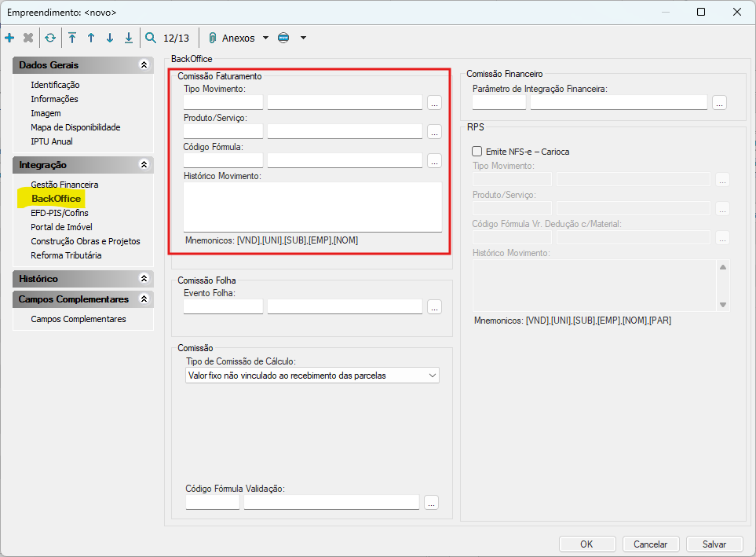
Task: Focus the Código Fórmula code field in Faturamento
Action: [223, 160]
